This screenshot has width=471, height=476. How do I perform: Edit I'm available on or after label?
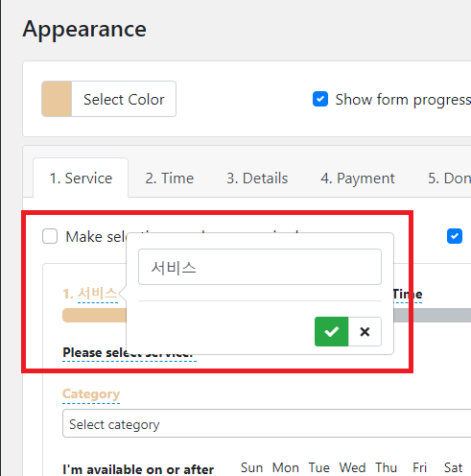pos(138,469)
